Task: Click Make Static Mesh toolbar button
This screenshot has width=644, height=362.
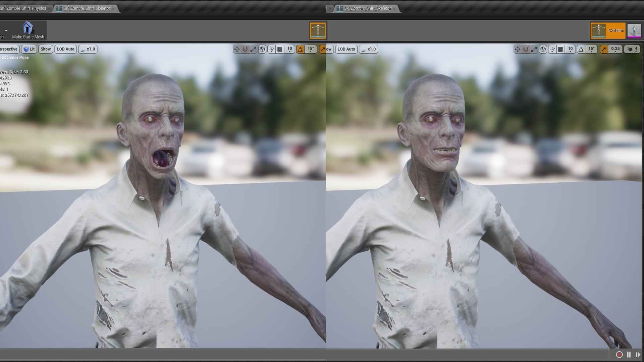Action: (x=28, y=31)
